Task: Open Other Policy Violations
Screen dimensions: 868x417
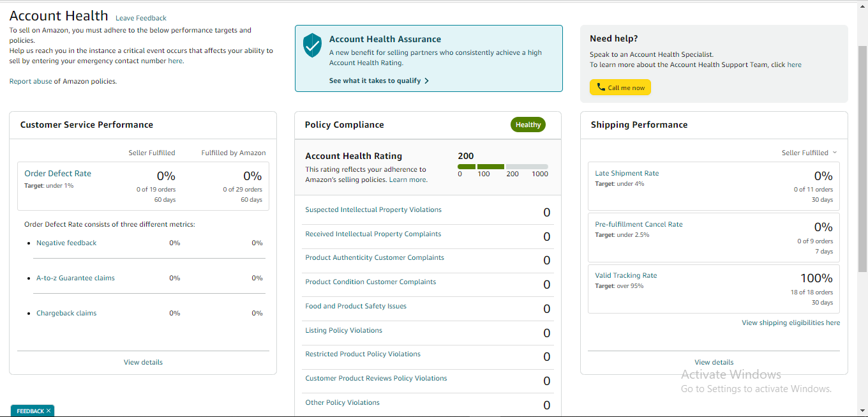Action: pyautogui.click(x=342, y=403)
